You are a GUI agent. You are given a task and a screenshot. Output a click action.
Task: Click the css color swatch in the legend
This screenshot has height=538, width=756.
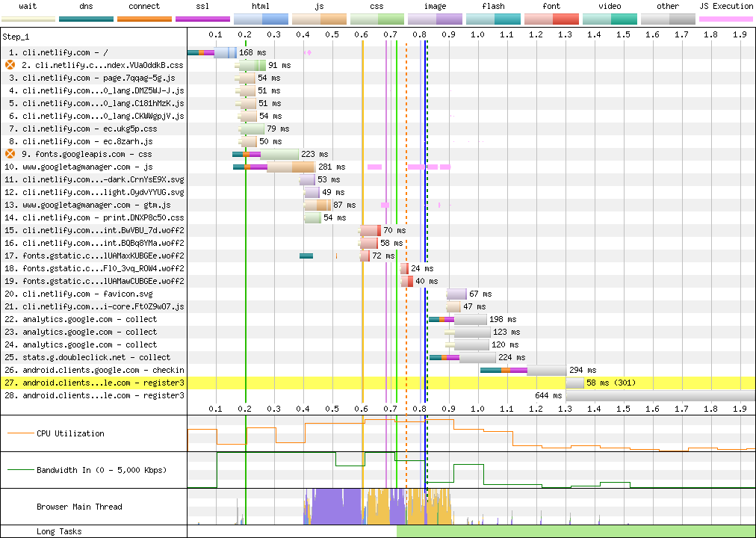[377, 19]
